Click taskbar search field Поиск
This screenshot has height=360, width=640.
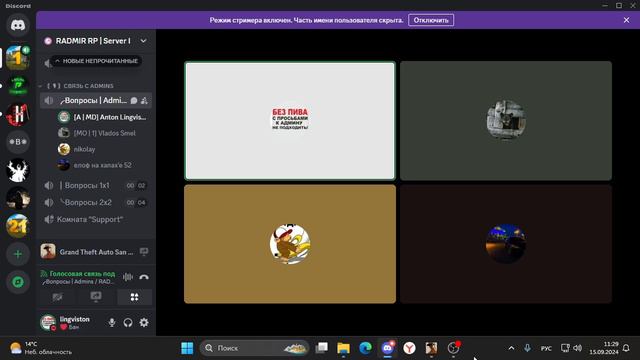254,348
